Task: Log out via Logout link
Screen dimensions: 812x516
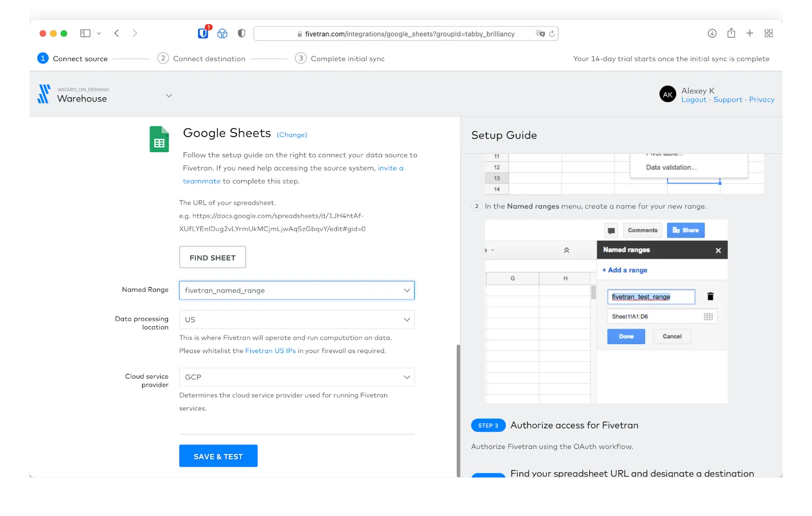Action: tap(694, 100)
